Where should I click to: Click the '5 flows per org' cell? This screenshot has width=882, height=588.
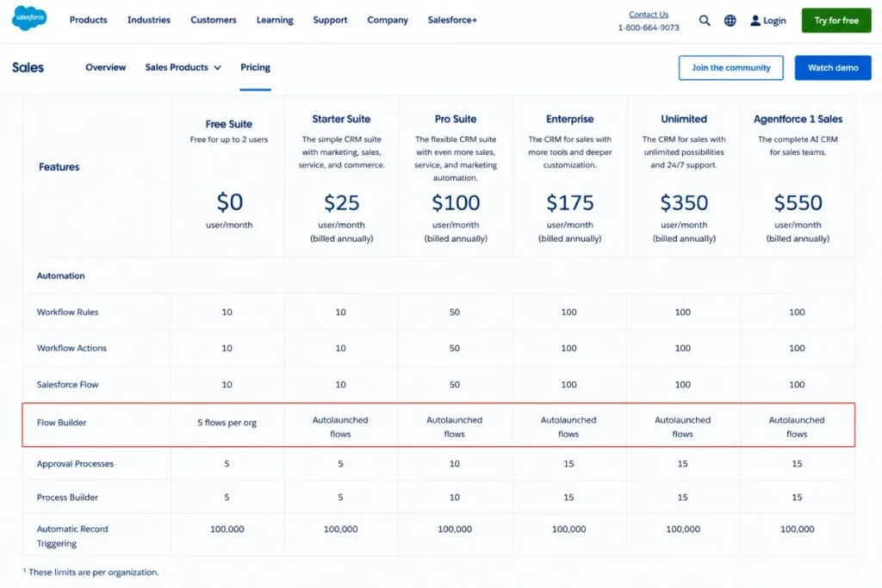(x=227, y=422)
